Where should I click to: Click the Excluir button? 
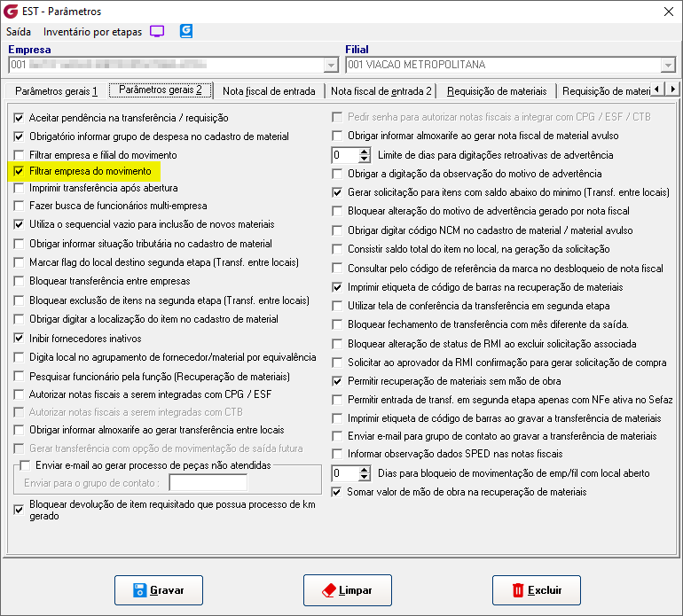point(537,590)
